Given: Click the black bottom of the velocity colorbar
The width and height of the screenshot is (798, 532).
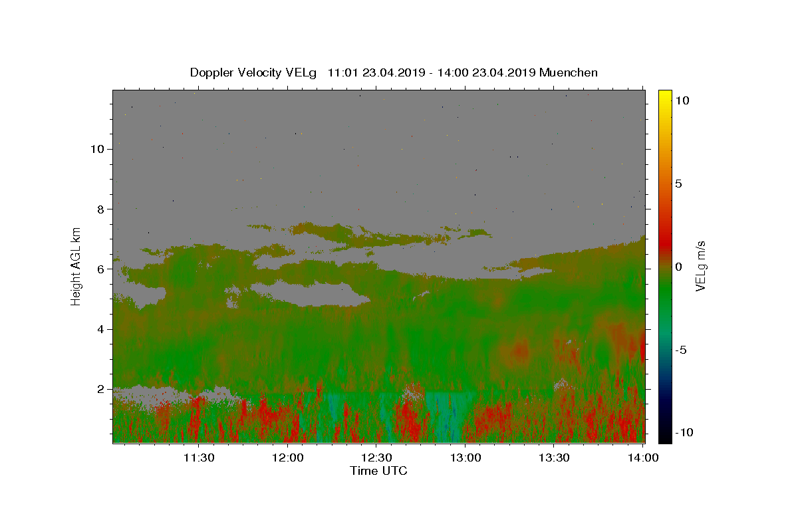Looking at the screenshot, I should (x=665, y=436).
